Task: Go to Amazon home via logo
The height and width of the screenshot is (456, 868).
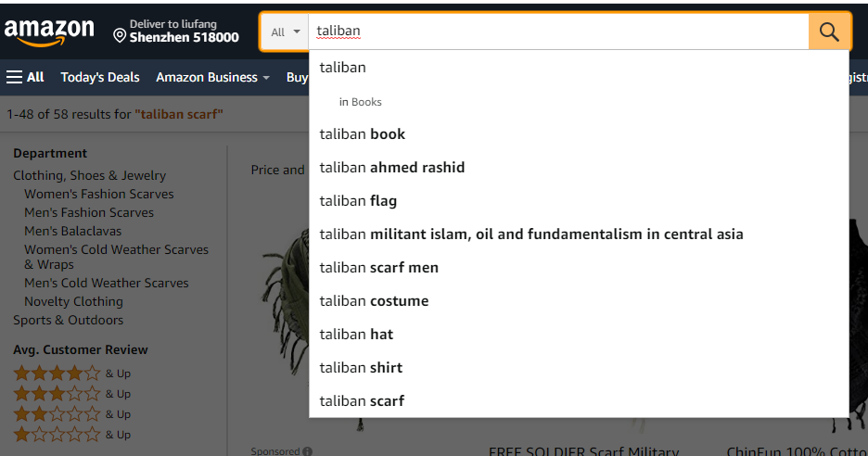Action: click(49, 32)
